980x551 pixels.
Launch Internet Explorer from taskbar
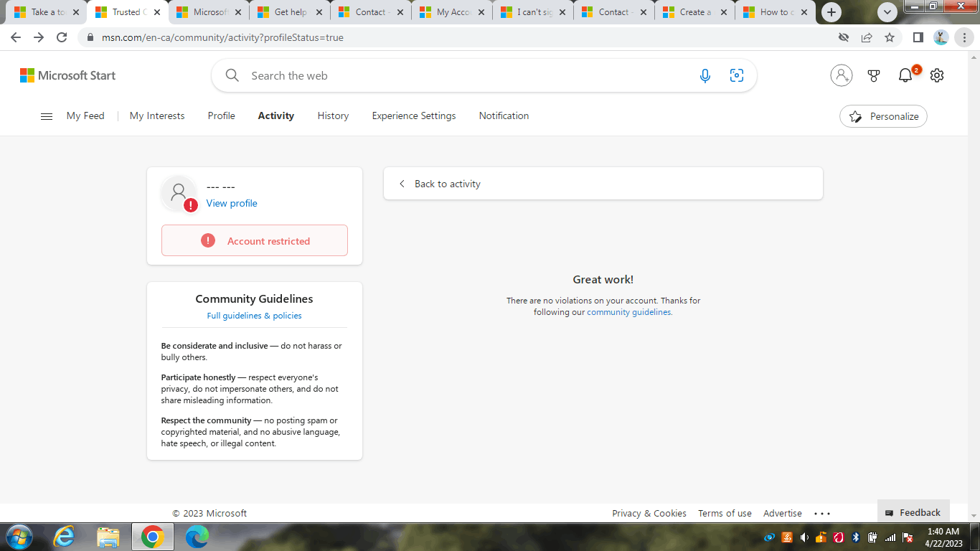click(65, 537)
